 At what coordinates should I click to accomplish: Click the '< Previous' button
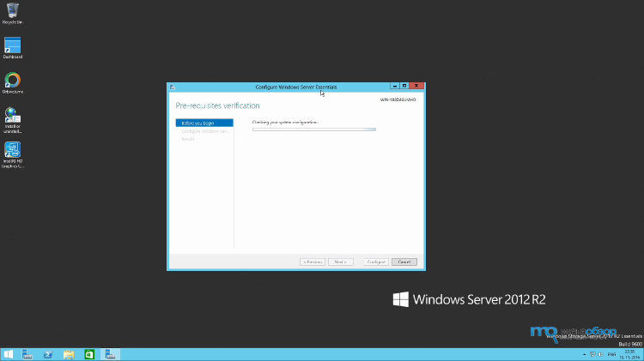point(313,262)
